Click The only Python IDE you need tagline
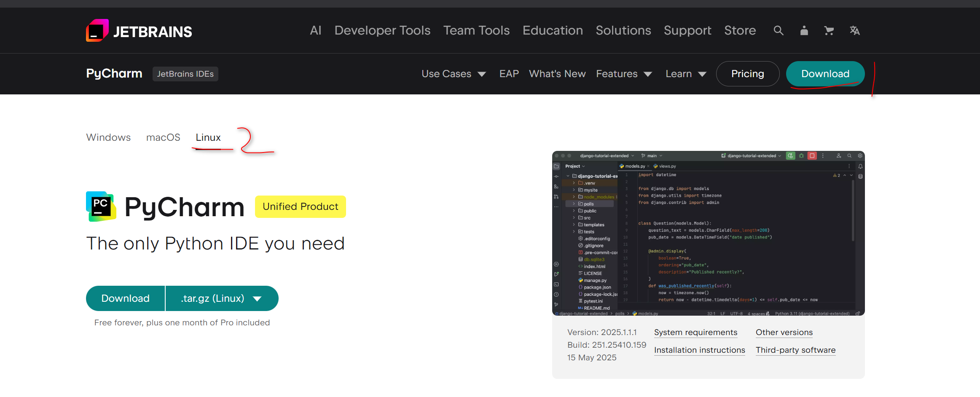Screen dimensions: 980x397 215,244
